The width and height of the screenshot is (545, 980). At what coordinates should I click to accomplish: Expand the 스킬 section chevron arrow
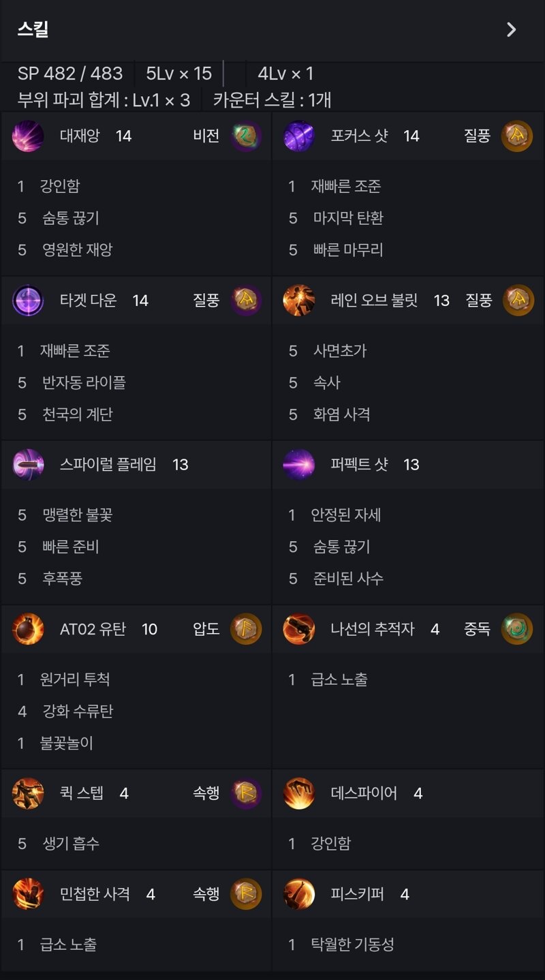[511, 29]
